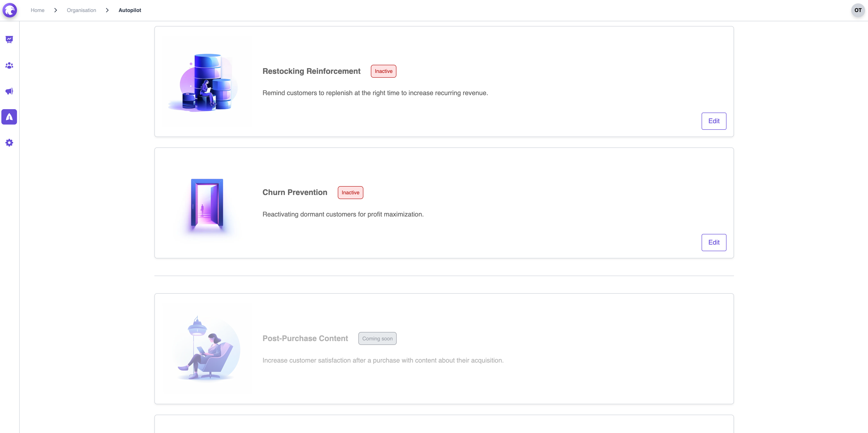Toggle Restocking Reinforcement Inactive status

pos(383,71)
